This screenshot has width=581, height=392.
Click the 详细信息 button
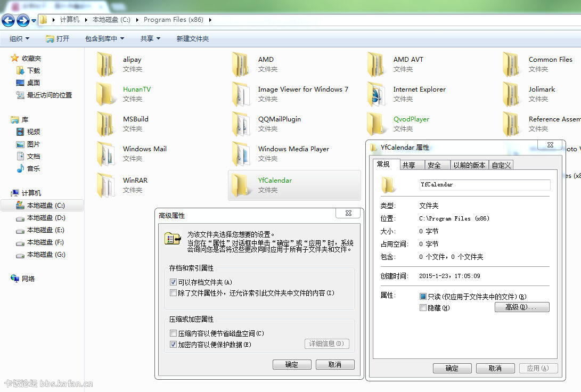tap(326, 344)
